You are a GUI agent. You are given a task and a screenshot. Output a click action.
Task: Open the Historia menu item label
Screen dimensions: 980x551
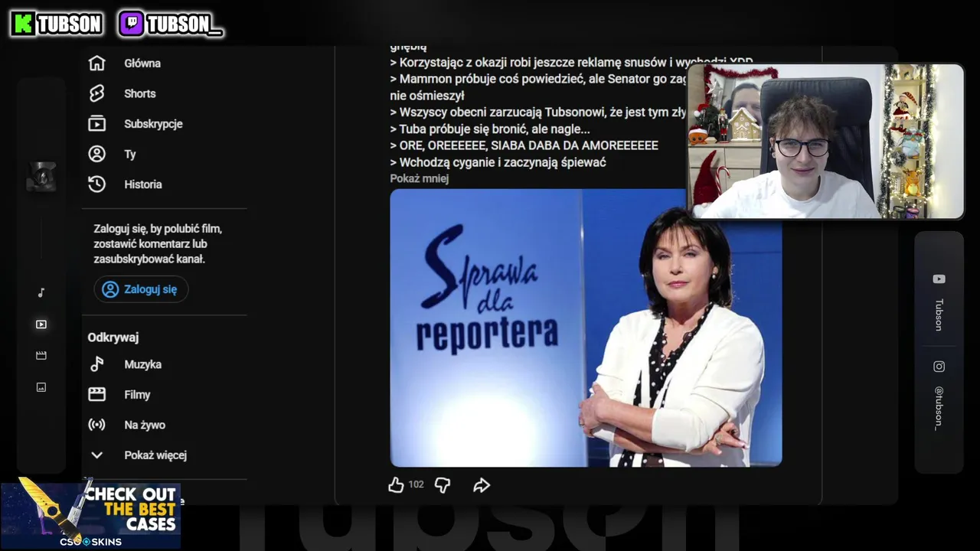click(143, 184)
